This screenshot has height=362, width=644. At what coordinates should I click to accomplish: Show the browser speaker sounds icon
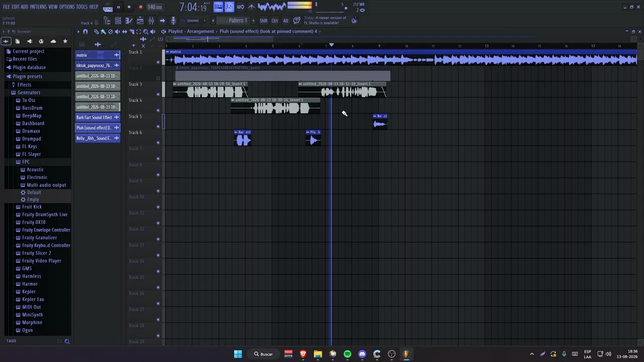(29, 41)
